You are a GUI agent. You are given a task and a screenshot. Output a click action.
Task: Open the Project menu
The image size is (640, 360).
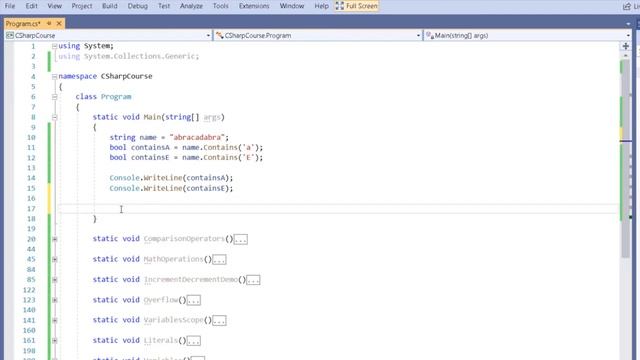click(82, 6)
